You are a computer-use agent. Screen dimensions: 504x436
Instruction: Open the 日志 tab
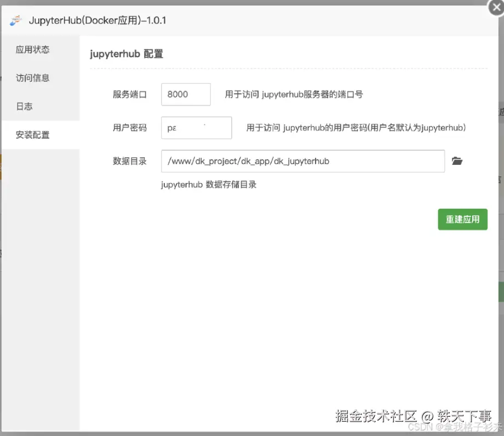coord(41,106)
